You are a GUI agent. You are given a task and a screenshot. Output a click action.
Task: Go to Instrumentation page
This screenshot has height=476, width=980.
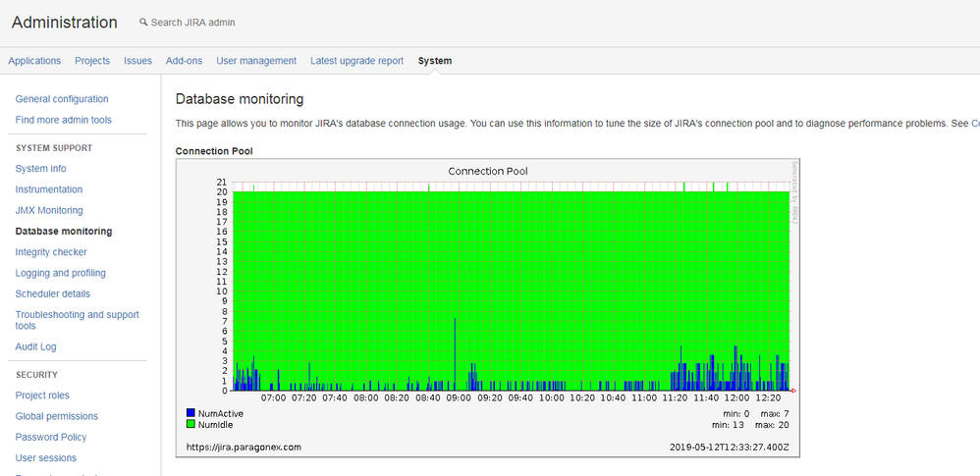49,189
